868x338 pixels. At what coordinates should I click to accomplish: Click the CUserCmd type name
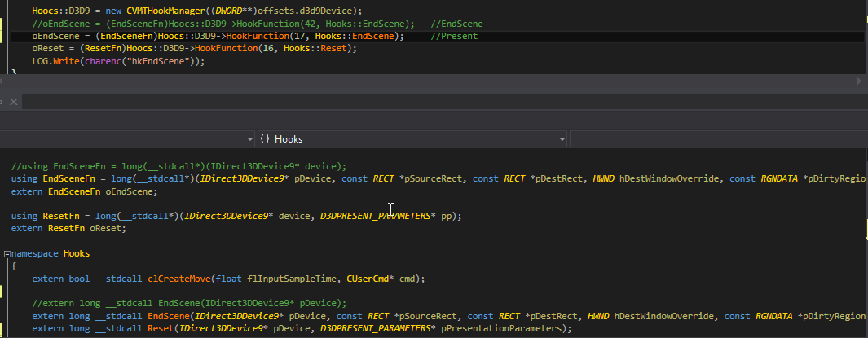367,279
